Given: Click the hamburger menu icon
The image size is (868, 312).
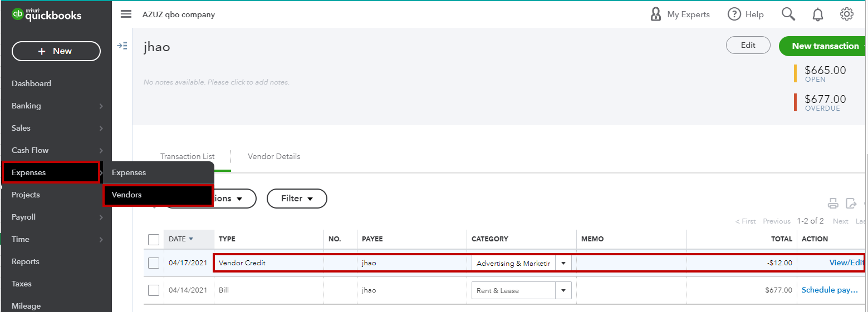Looking at the screenshot, I should pos(126,14).
